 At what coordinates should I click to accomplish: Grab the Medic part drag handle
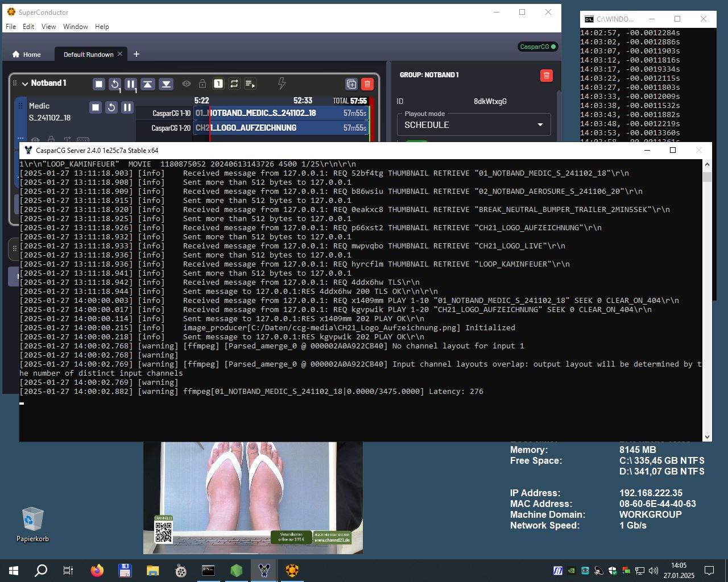coord(20,106)
